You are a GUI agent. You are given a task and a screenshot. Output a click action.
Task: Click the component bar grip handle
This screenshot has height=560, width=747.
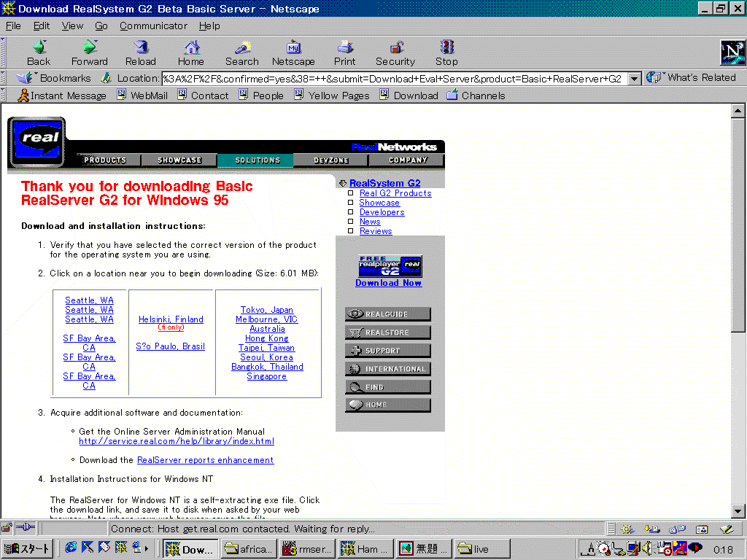(x=611, y=529)
